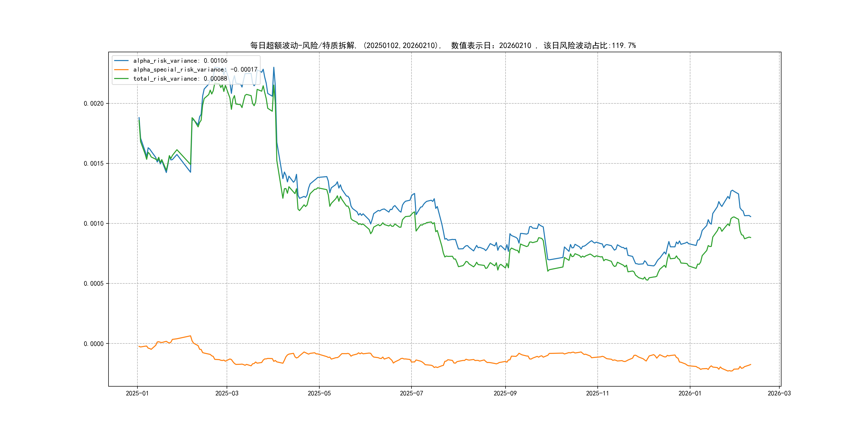Click the alpha_risk_variance: 0.00106 legend label
868x434 pixels.
180,61
